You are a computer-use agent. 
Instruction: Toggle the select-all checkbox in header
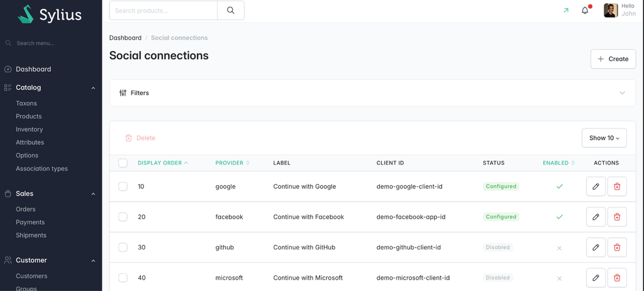coord(123,163)
